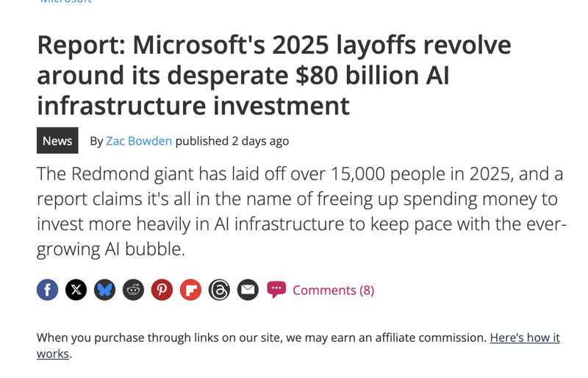This screenshot has width=588, height=378.
Task: Open Comments (8) link
Action: [x=334, y=290]
